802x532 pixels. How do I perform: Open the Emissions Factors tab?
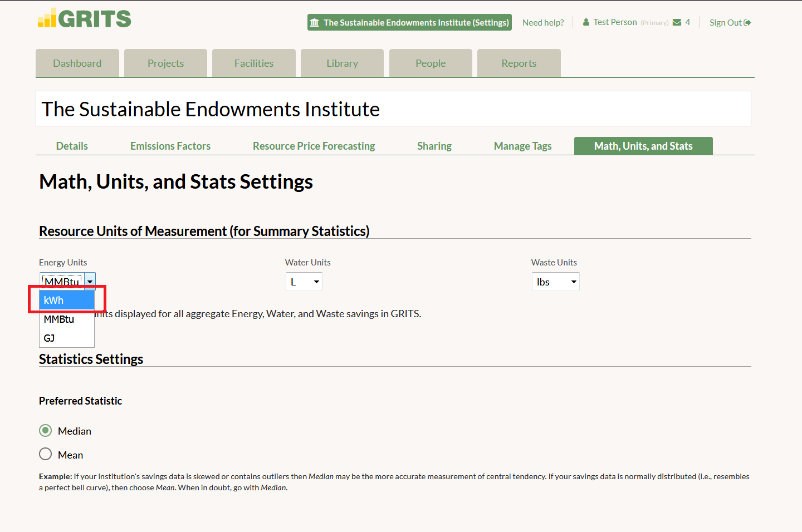coord(170,146)
